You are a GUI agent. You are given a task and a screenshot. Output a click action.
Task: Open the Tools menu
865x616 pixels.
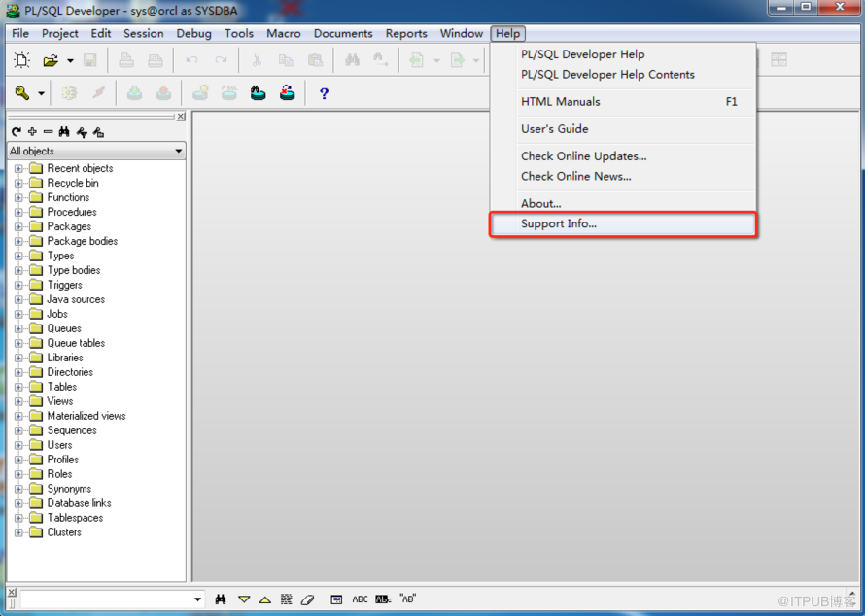239,34
